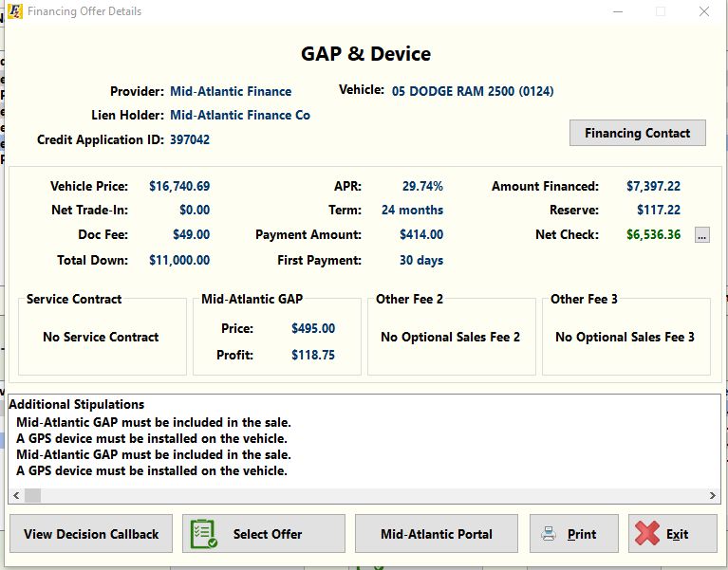The height and width of the screenshot is (570, 728).
Task: Click No Optional Sales Fee 3 text
Action: 625,337
